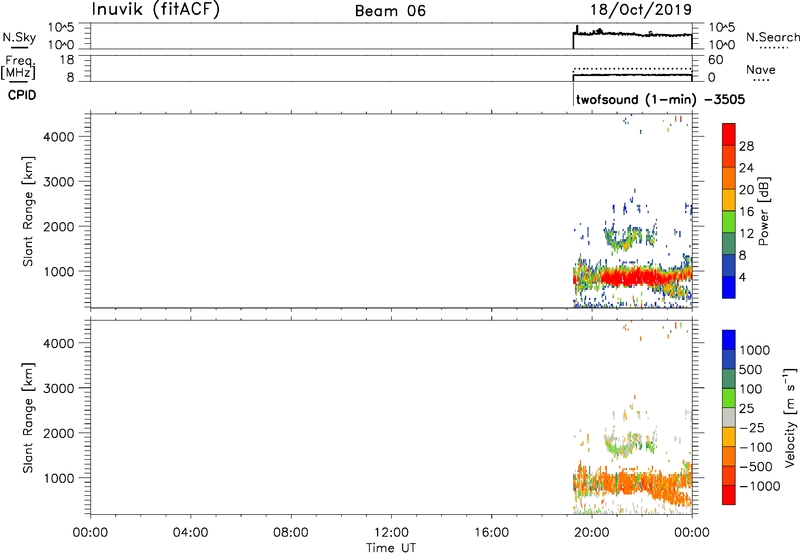Click the "4" tick on the Power color bar
The width and height of the screenshot is (800, 554).
(742, 277)
